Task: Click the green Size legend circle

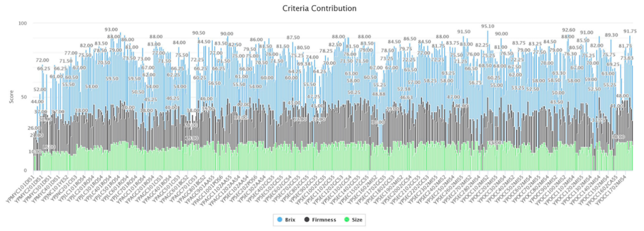Action: pyautogui.click(x=346, y=220)
